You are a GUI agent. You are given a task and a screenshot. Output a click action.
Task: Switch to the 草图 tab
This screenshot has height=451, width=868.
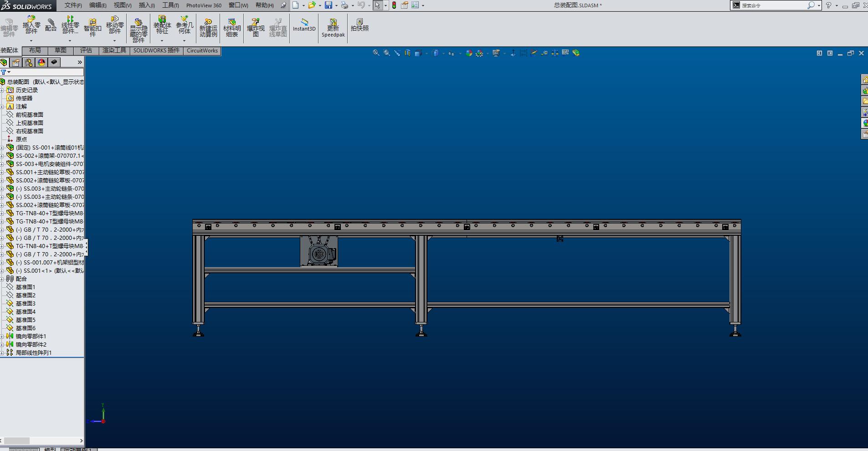(x=60, y=51)
